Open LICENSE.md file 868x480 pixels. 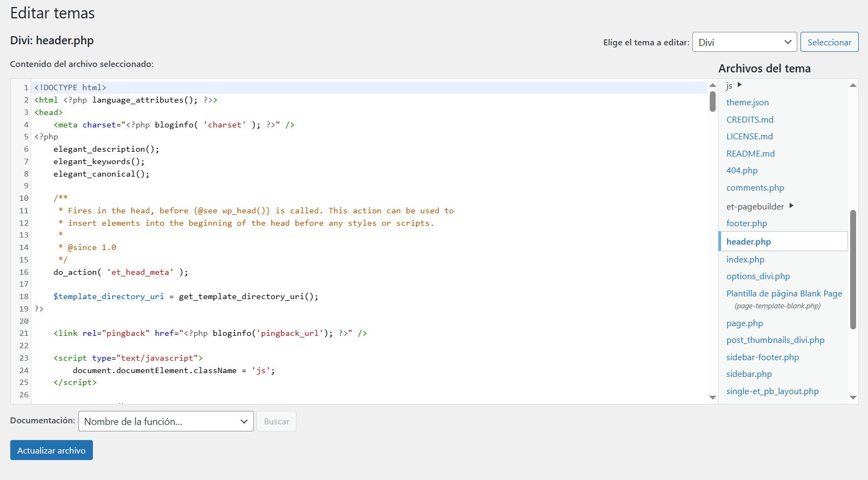pos(749,136)
